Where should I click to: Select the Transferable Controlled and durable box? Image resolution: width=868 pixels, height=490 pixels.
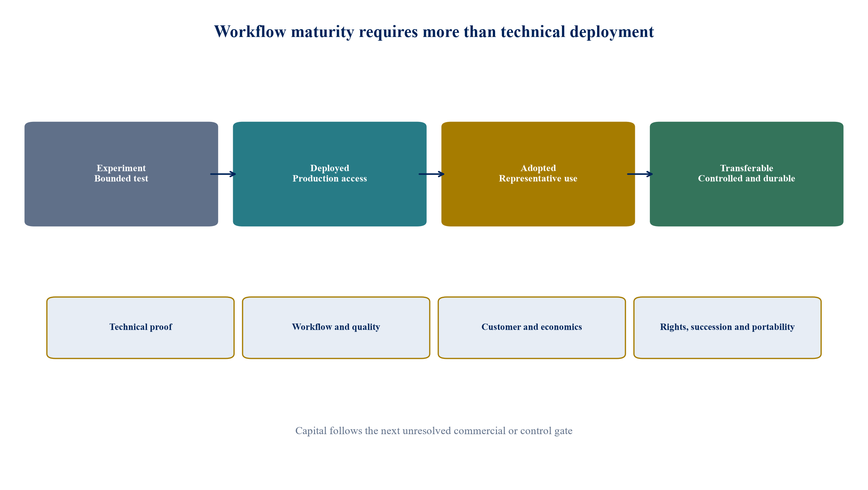pos(747,174)
